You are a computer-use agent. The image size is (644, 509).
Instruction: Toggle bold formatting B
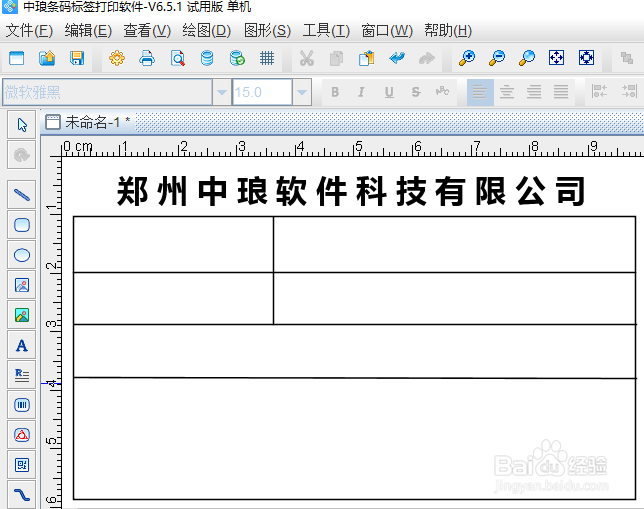(x=335, y=92)
